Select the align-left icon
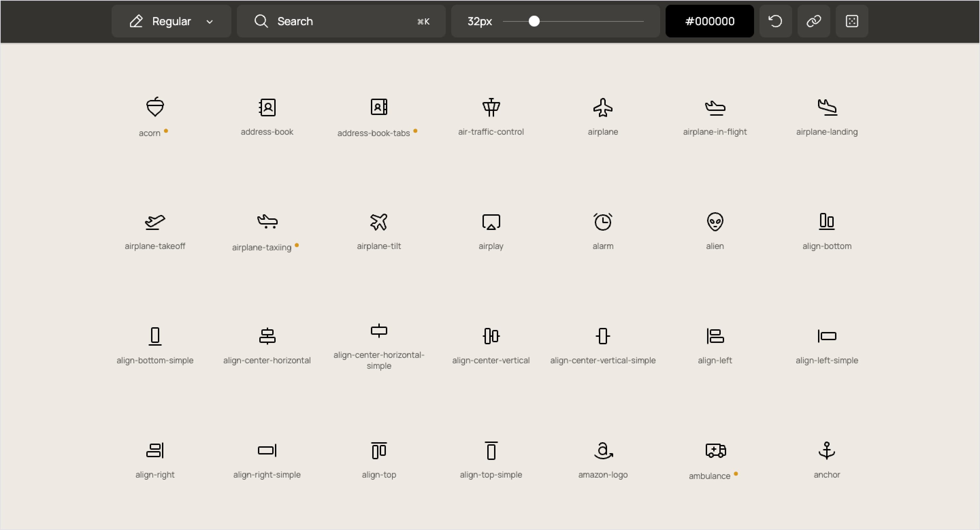The image size is (980, 530). point(715,336)
